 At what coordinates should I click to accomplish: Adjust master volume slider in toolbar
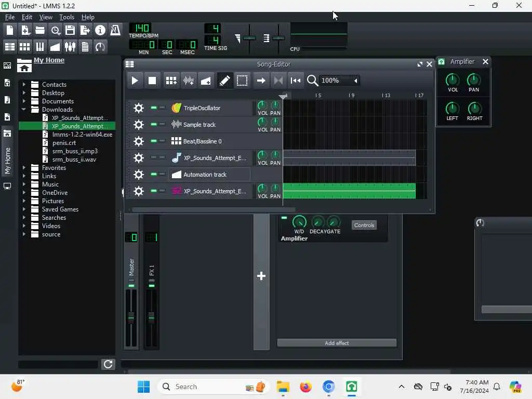click(249, 38)
